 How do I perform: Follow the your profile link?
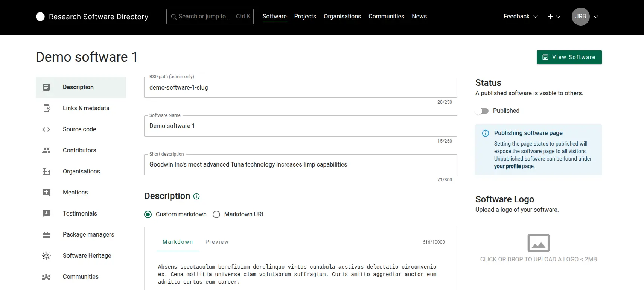507,166
